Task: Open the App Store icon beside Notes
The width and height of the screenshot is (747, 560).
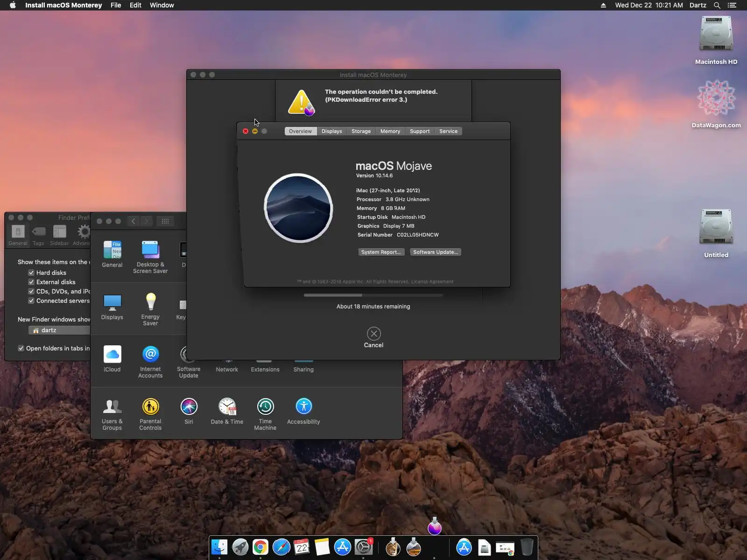Action: 343,547
